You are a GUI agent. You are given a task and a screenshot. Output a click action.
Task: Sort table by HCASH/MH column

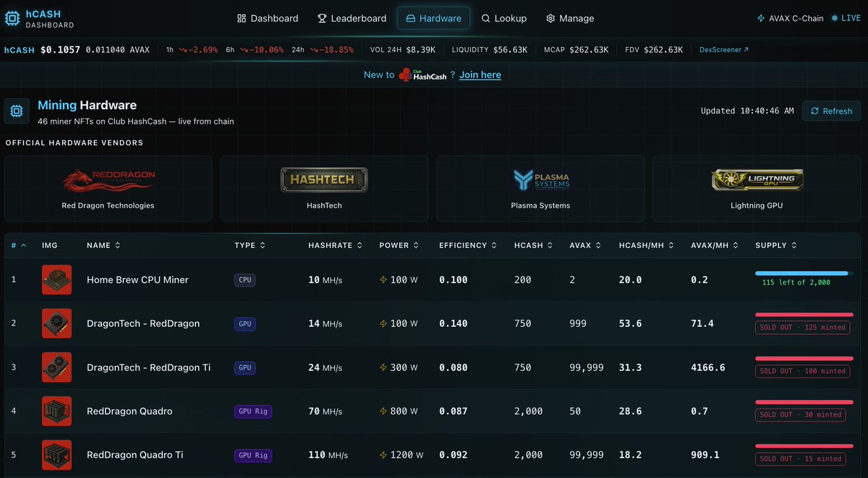coord(647,245)
